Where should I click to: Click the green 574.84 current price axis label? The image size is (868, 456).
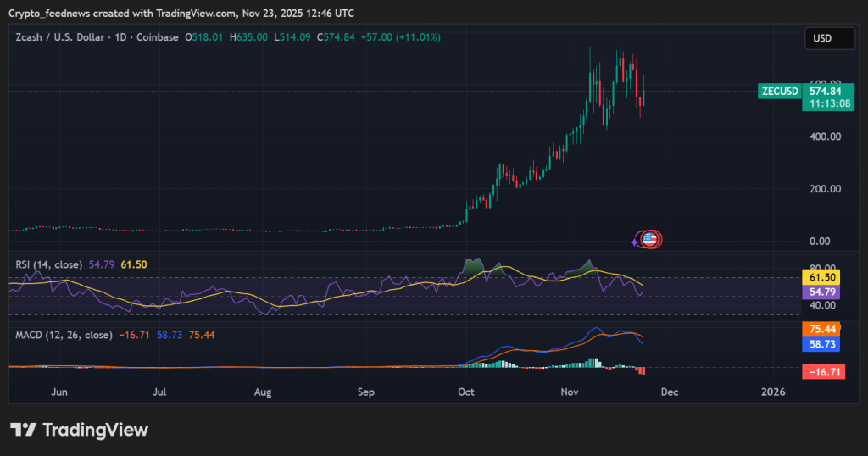pyautogui.click(x=825, y=91)
